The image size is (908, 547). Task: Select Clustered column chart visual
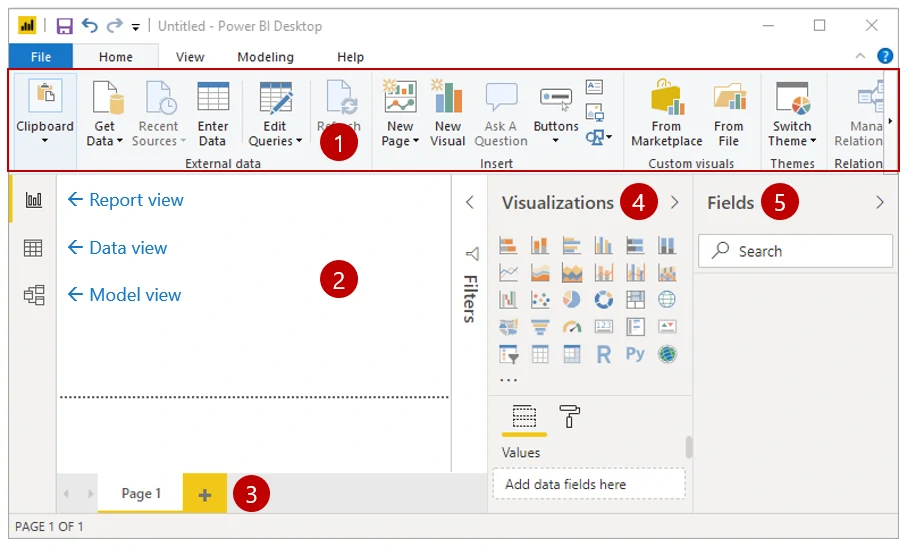pos(603,246)
